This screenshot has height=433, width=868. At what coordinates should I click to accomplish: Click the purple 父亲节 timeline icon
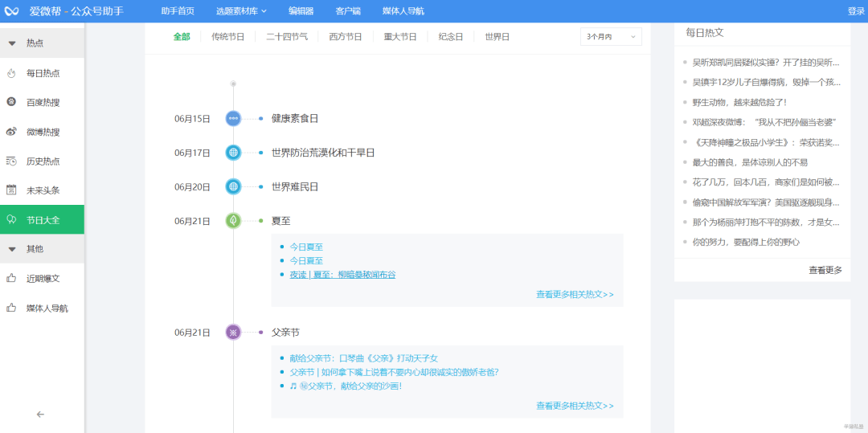coord(233,332)
